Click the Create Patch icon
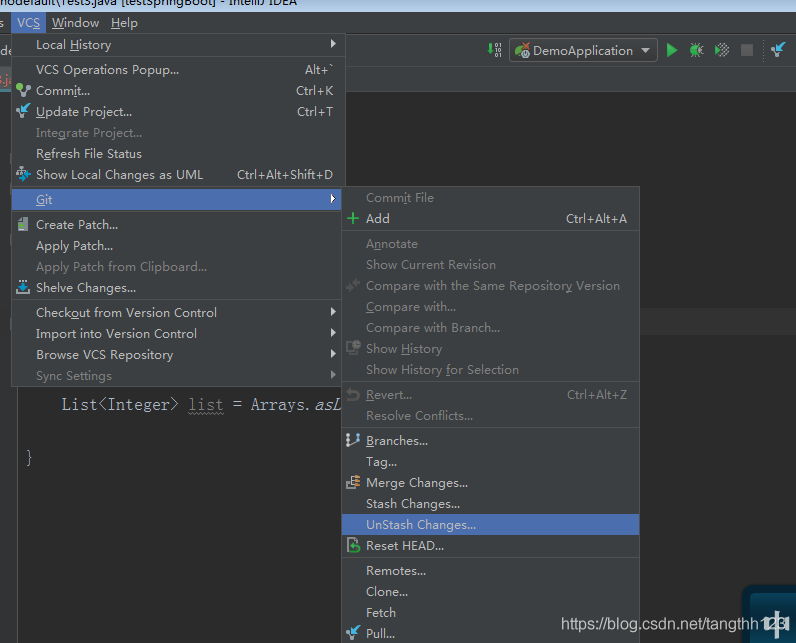 [x=23, y=224]
